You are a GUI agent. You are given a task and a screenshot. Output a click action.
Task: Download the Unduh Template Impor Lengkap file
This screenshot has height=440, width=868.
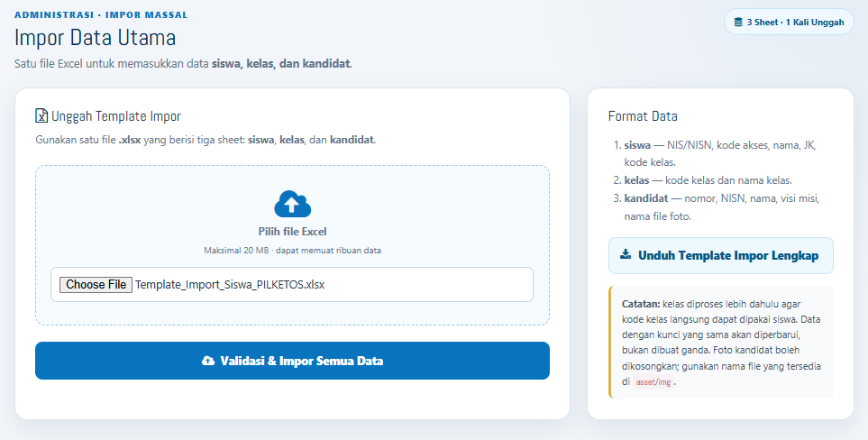(721, 256)
